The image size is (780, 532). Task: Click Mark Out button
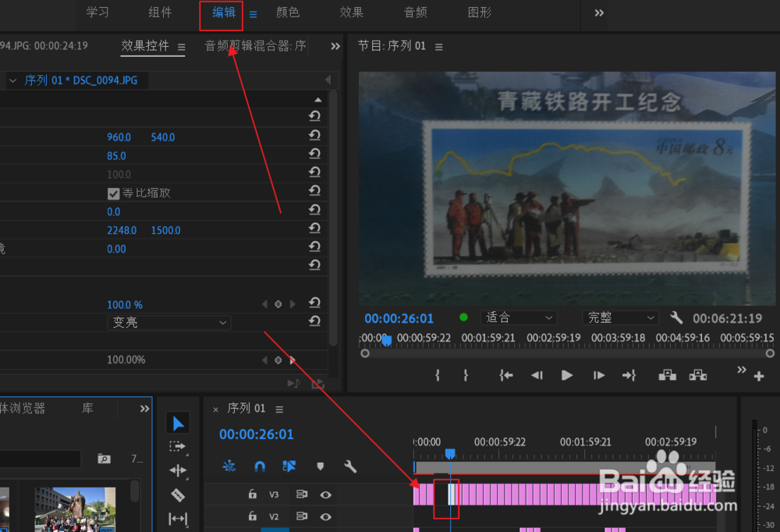(x=466, y=375)
